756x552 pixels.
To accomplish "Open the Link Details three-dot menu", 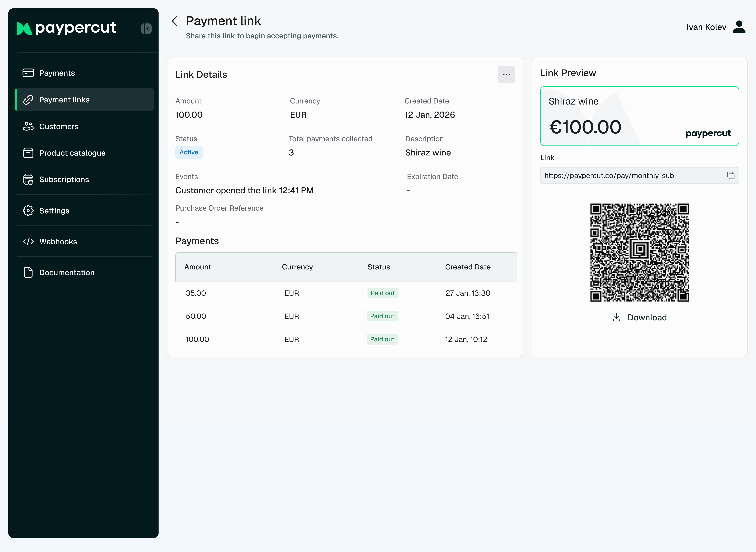I will coord(506,75).
